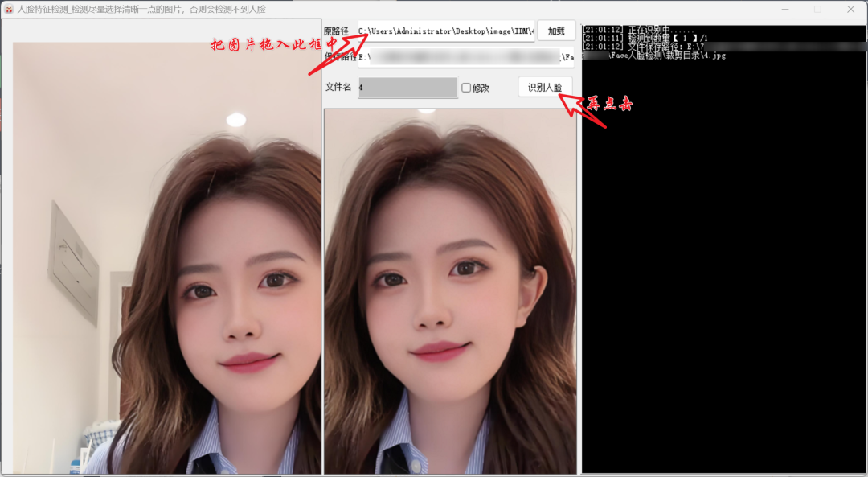This screenshot has height=477, width=868.
Task: Click the 原路径 source path field
Action: pyautogui.click(x=446, y=31)
